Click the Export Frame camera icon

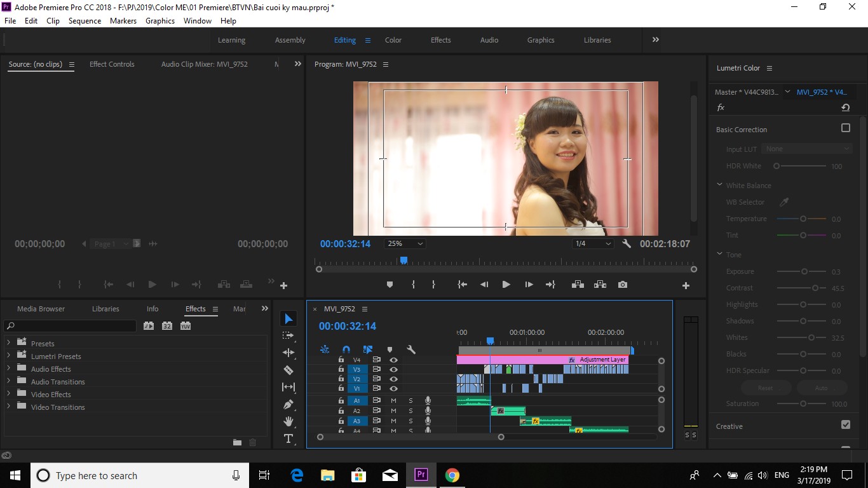[x=623, y=285]
